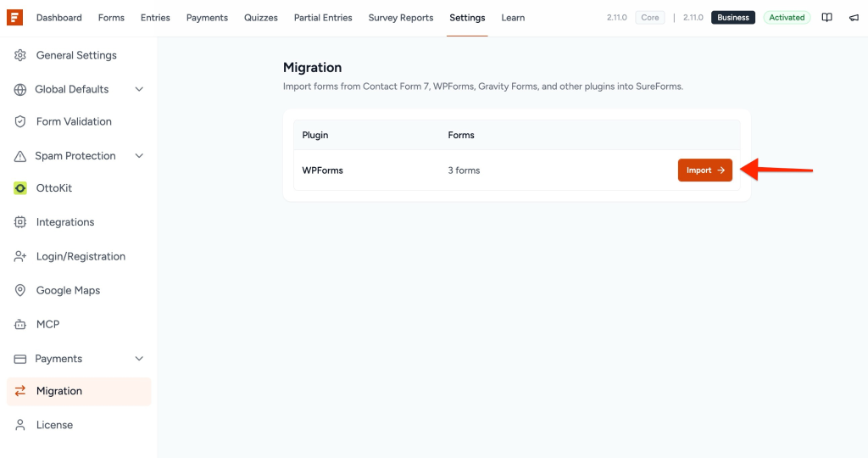Open the announcements megaphone icon
The image size is (868, 458).
(854, 18)
